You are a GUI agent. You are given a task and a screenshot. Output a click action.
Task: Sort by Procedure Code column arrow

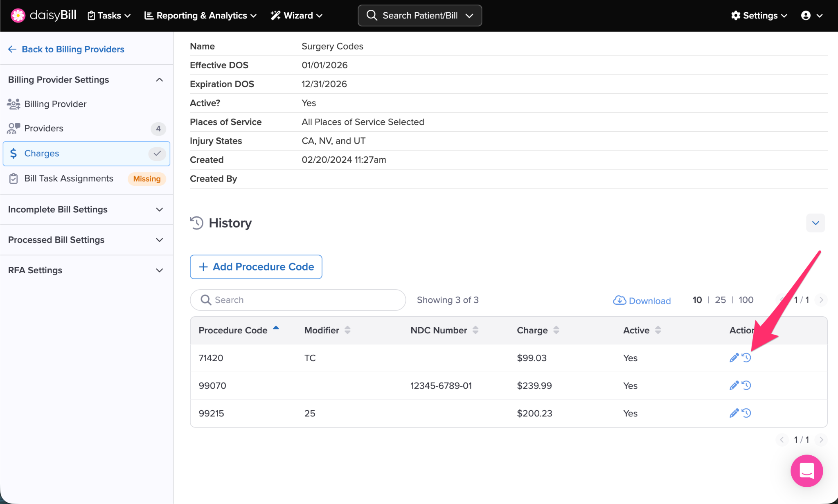point(276,328)
